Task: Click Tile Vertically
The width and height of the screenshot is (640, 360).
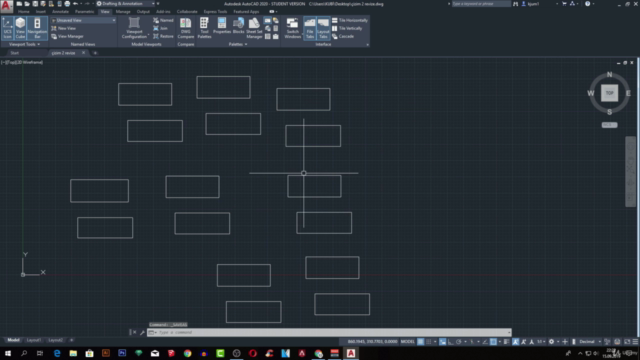Action: (347, 28)
